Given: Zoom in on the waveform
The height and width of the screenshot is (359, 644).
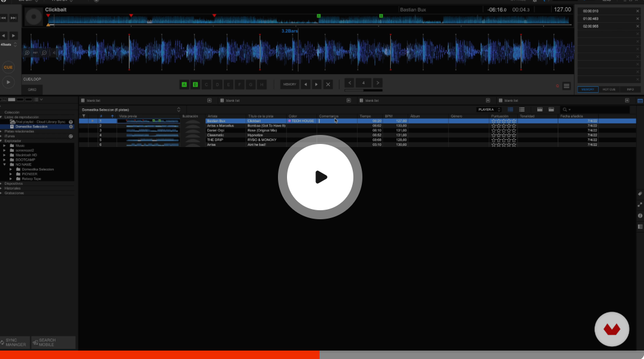Looking at the screenshot, I should click(27, 52).
